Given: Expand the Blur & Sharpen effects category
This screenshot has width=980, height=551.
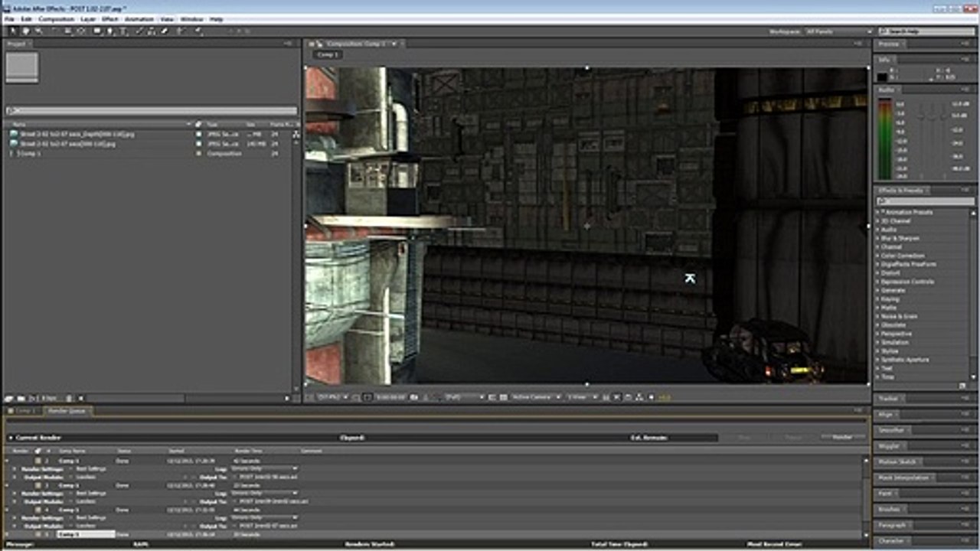Looking at the screenshot, I should tap(878, 238).
